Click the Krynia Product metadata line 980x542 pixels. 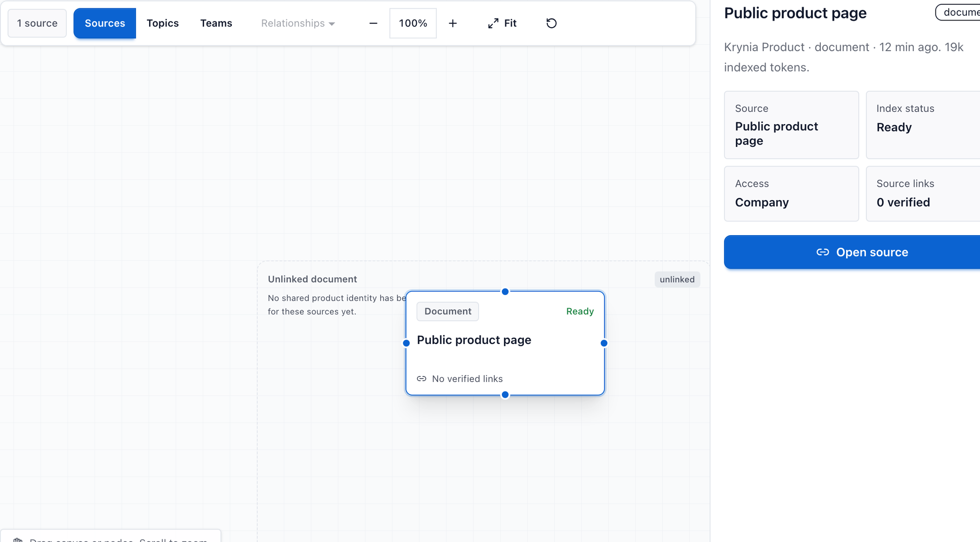pyautogui.click(x=843, y=57)
